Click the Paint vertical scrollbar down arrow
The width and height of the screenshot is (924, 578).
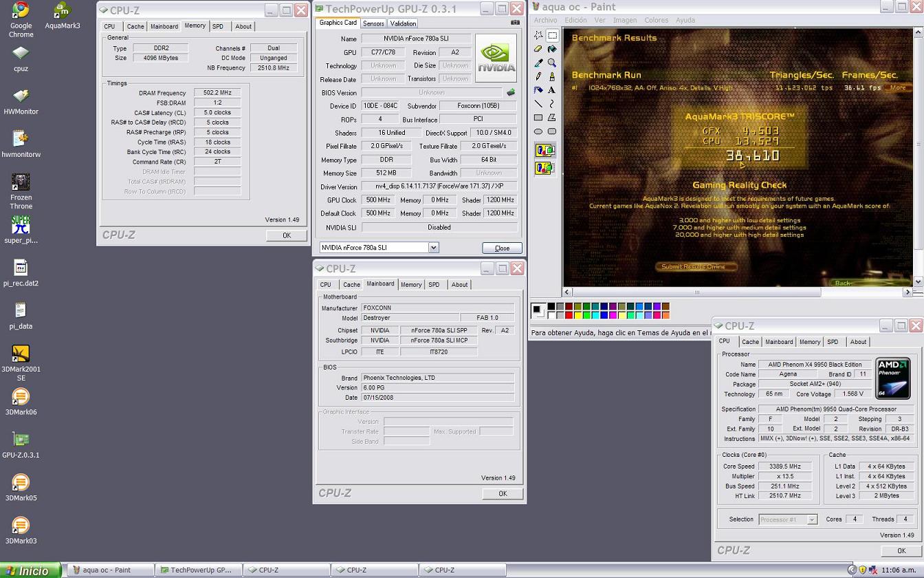coord(918,281)
